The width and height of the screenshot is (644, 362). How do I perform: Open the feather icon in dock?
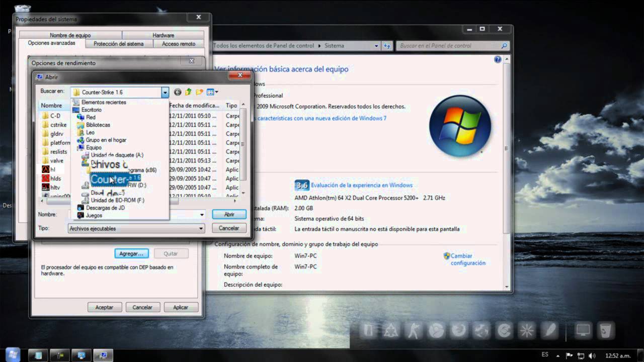[549, 330]
